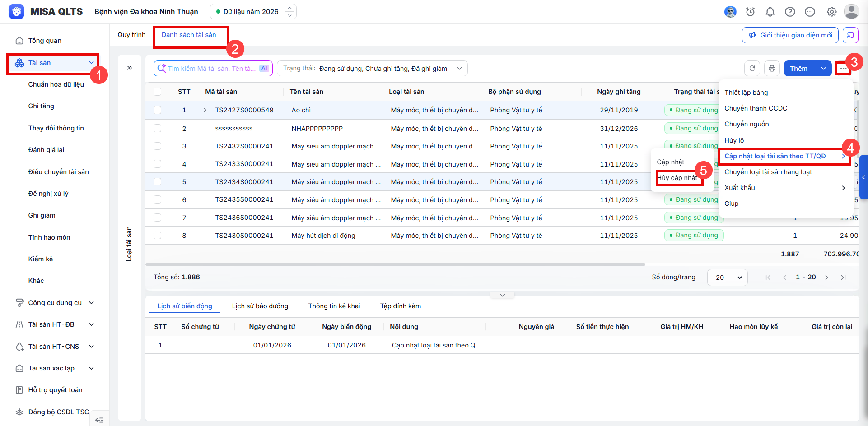
Task: Collapse the Tài sản sidebar menu
Action: tap(91, 63)
